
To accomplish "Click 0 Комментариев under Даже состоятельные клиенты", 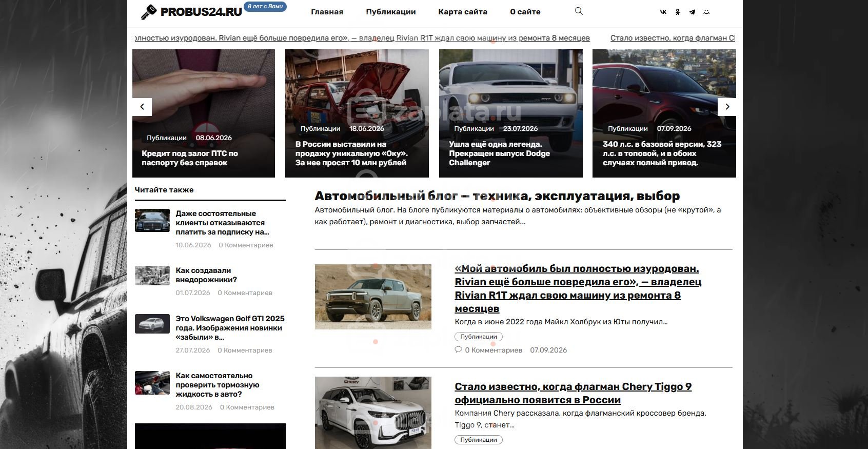I will click(246, 245).
